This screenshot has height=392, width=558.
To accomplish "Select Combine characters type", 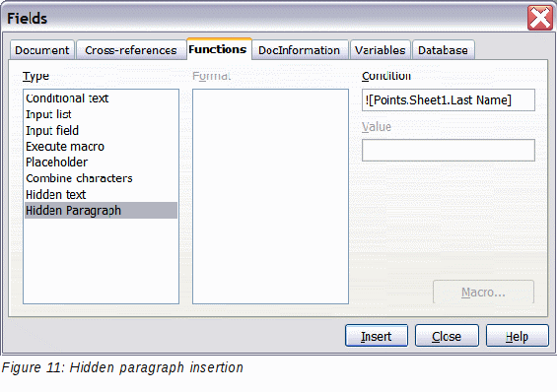I will [101, 178].
